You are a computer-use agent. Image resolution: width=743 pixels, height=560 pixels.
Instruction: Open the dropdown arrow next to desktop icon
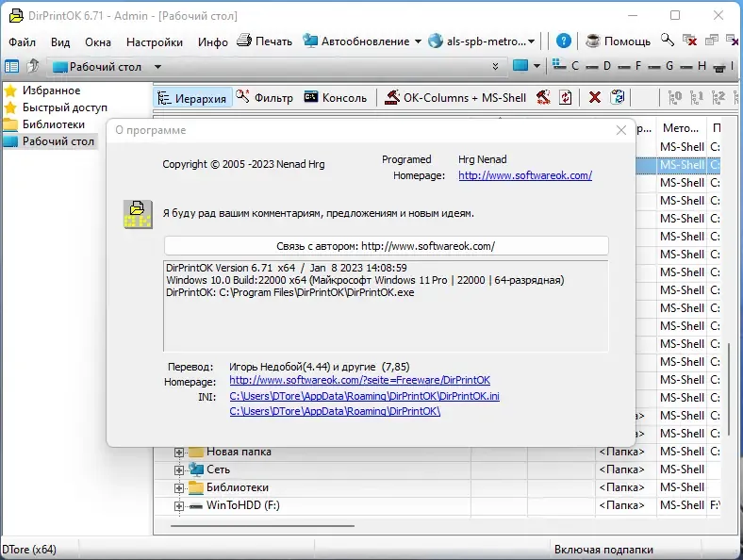[x=537, y=66]
